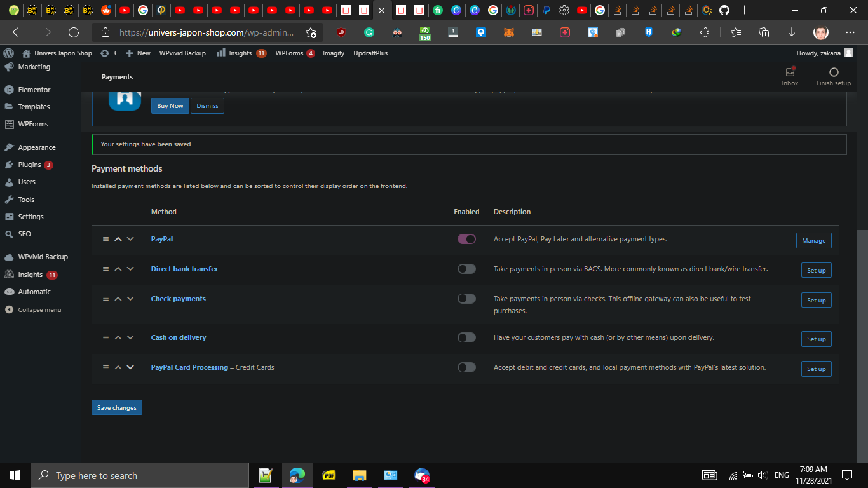The image size is (868, 488).
Task: Open Plugins in the sidebar
Action: click(29, 165)
